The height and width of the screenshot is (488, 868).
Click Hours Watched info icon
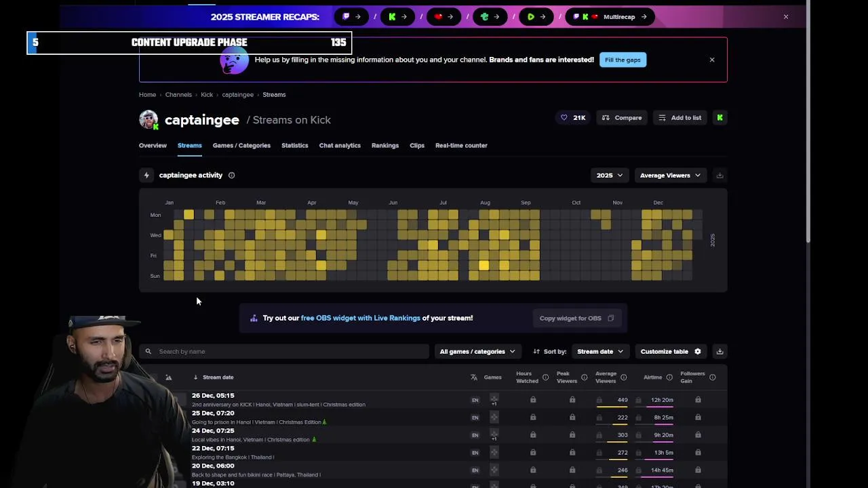545,378
